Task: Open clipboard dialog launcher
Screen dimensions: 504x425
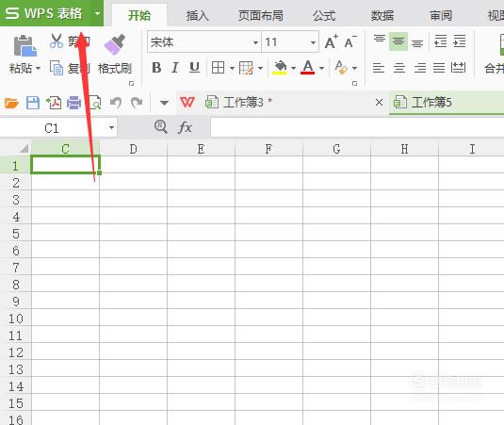Action: tap(131, 84)
